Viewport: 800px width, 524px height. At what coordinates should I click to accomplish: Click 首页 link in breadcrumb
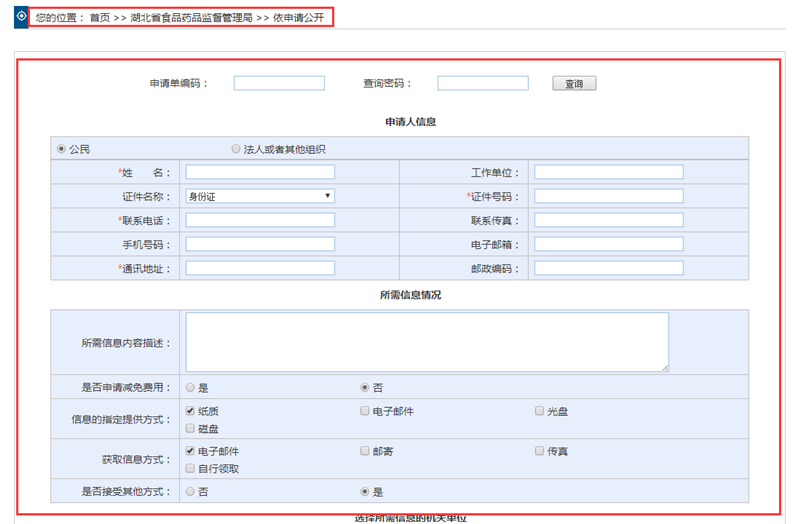[x=100, y=18]
